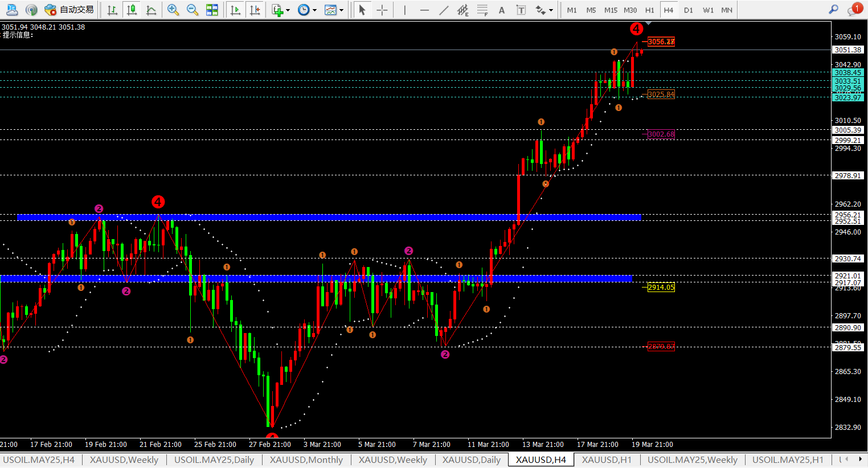Viewport: 868px width, 468px height.
Task: Open the chat notifications icon
Action: (x=854, y=10)
